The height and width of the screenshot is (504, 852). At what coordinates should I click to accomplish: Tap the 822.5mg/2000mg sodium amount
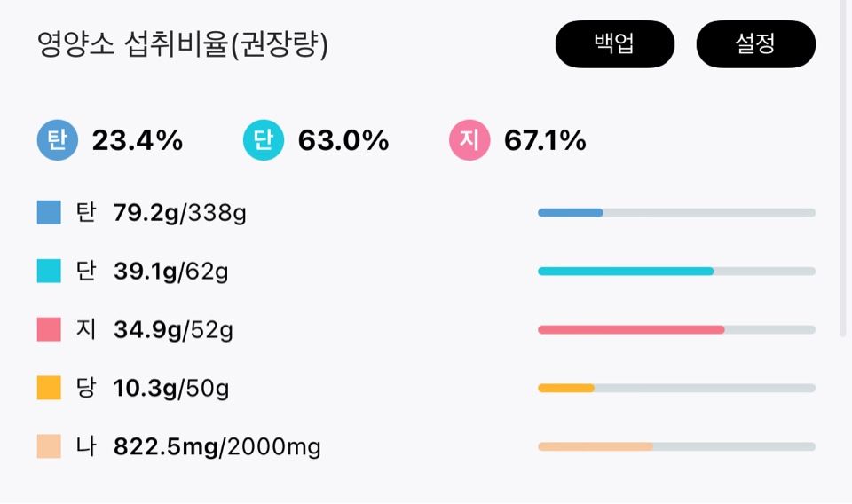(x=217, y=447)
